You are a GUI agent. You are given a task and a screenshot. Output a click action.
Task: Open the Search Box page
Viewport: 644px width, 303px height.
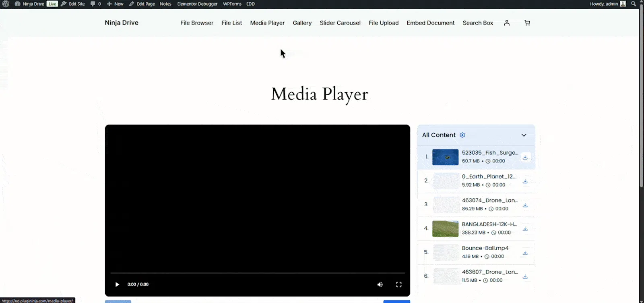point(478,23)
